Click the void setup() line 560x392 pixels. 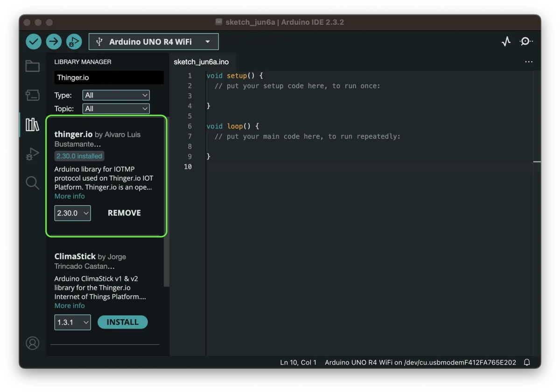point(235,75)
